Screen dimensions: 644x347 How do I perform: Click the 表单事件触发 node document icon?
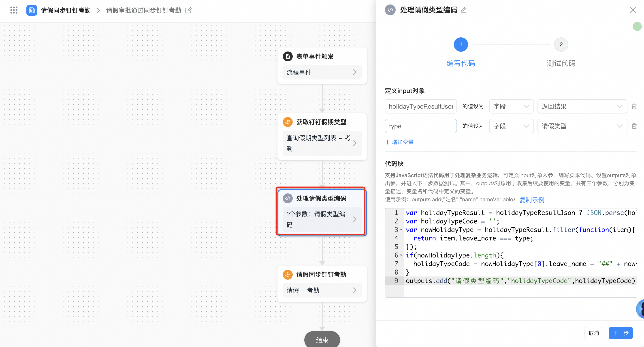[288, 56]
